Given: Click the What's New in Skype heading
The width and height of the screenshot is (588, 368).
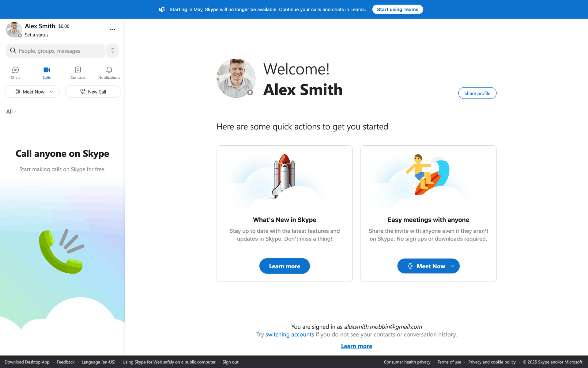Looking at the screenshot, I should point(285,220).
